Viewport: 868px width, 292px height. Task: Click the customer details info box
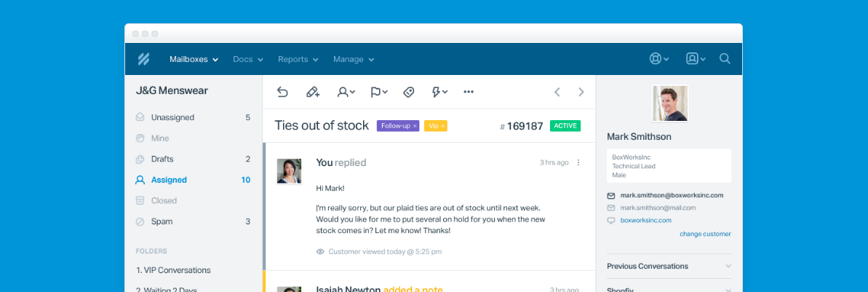(x=669, y=166)
